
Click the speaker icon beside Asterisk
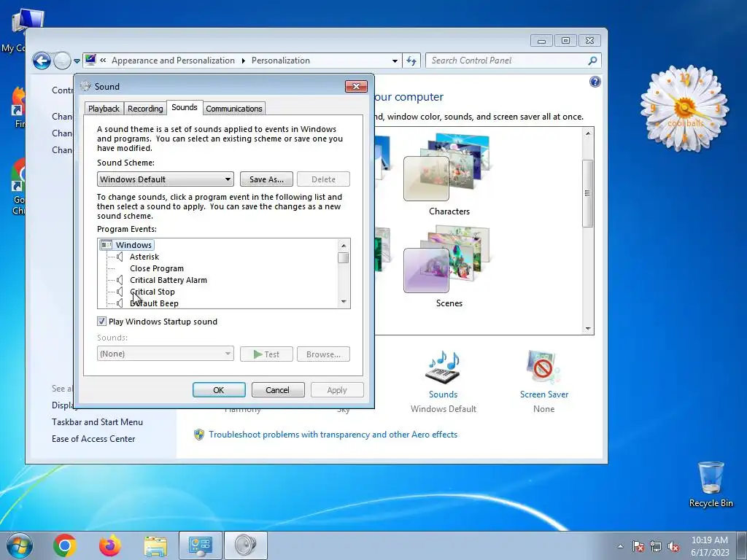point(120,257)
